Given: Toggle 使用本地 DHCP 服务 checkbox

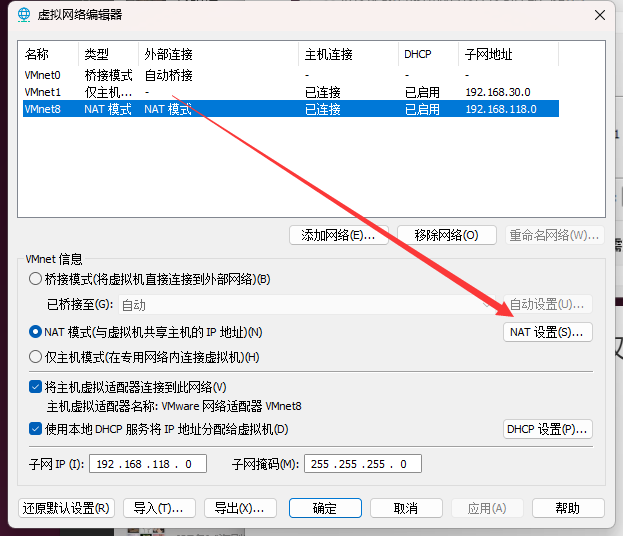Looking at the screenshot, I should pyautogui.click(x=36, y=429).
